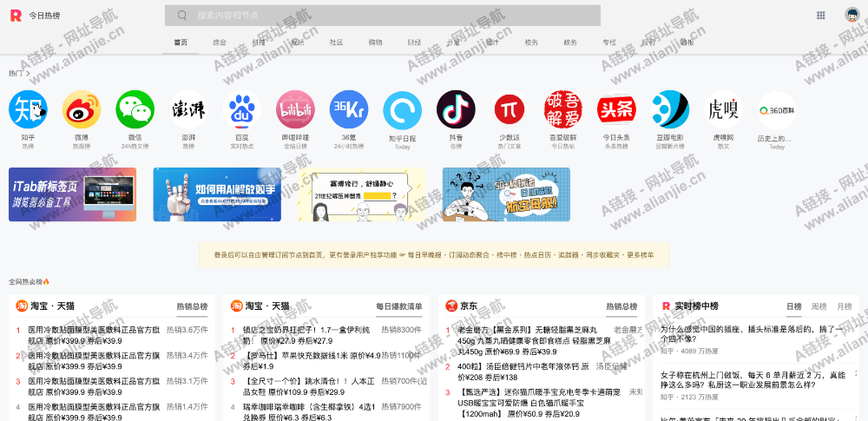Focus the 搜索内容和节点 search field
The height and width of the screenshot is (421, 868).
[383, 16]
